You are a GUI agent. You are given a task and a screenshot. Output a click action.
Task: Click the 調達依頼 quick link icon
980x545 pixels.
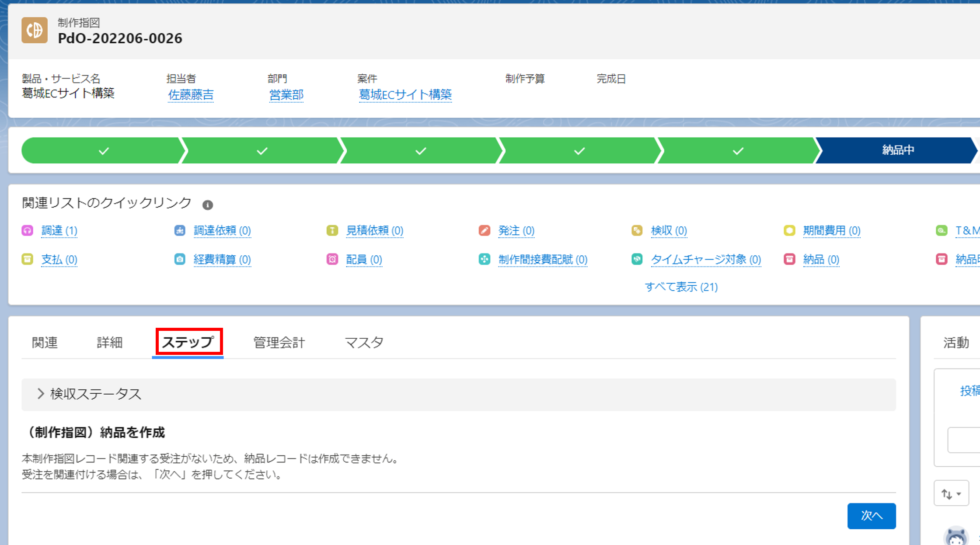click(180, 230)
